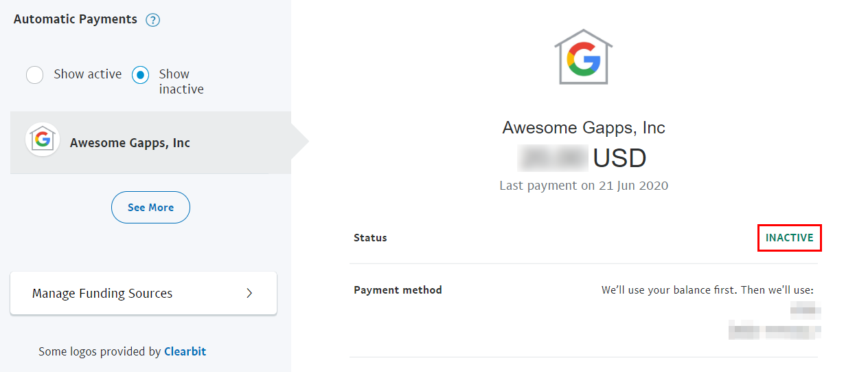Click the large Google house logo

[583, 57]
